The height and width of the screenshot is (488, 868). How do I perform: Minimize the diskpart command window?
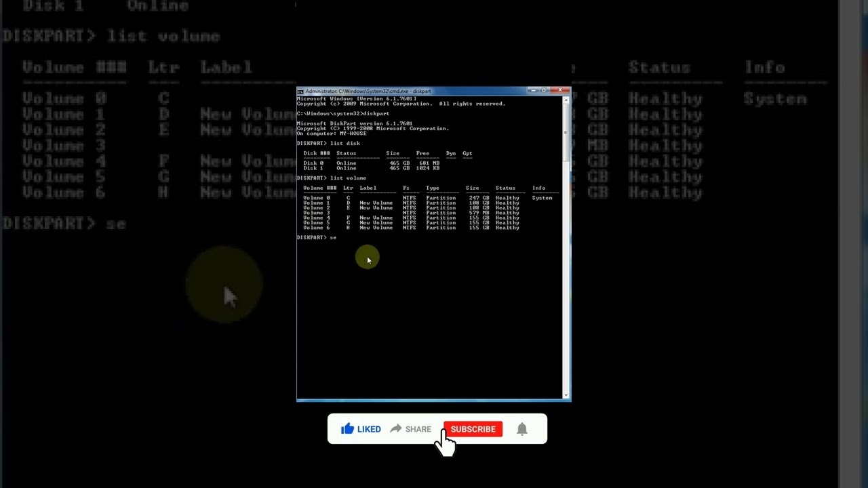point(534,90)
